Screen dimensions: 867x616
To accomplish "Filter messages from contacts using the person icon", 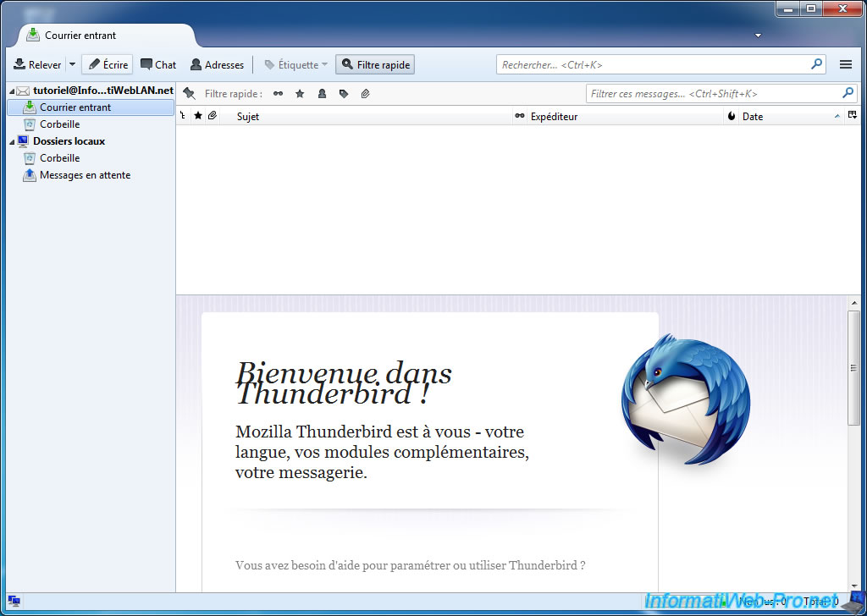I will (323, 93).
